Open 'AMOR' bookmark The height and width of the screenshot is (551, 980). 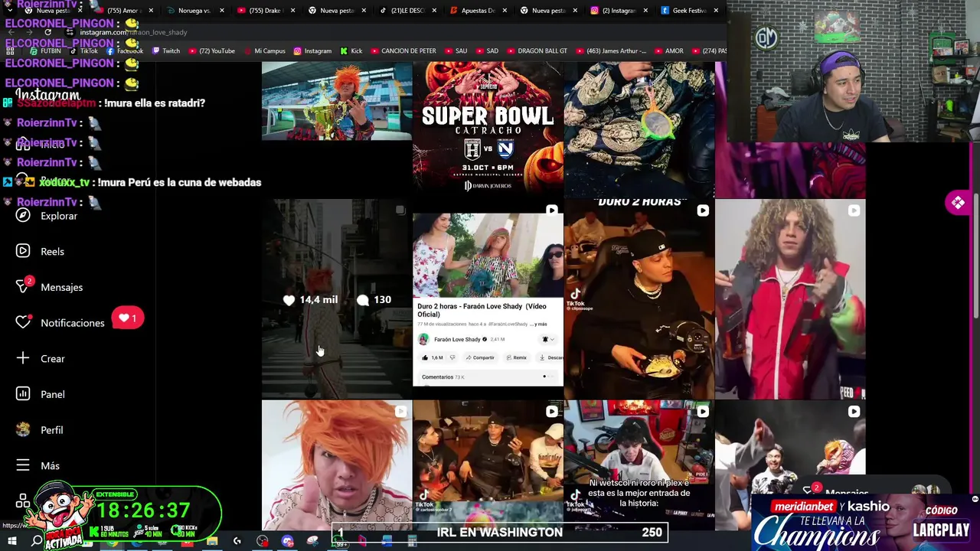click(x=669, y=51)
